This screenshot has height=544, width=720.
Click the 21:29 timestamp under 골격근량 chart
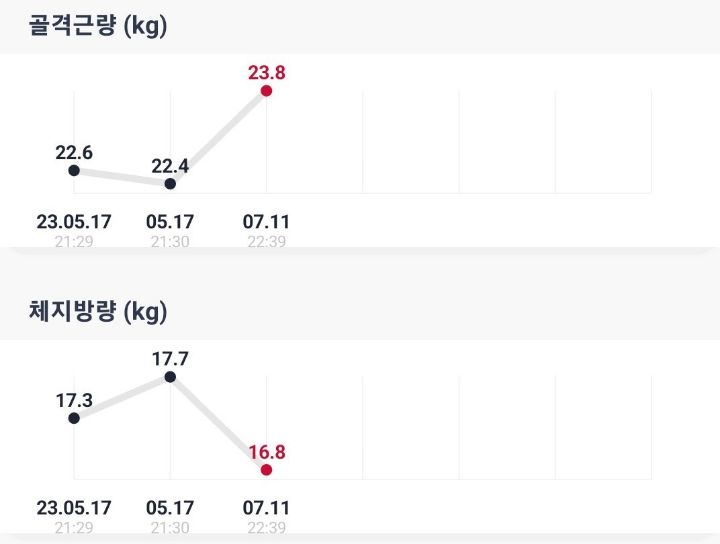point(74,242)
